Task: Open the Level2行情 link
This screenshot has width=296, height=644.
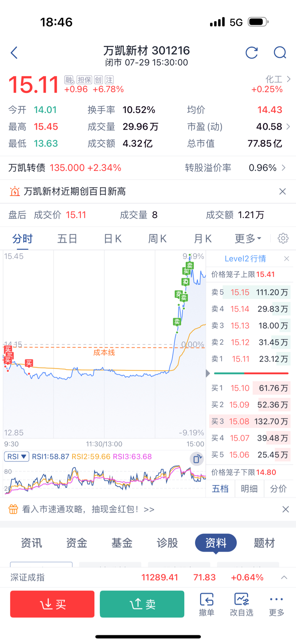Action: [x=245, y=259]
